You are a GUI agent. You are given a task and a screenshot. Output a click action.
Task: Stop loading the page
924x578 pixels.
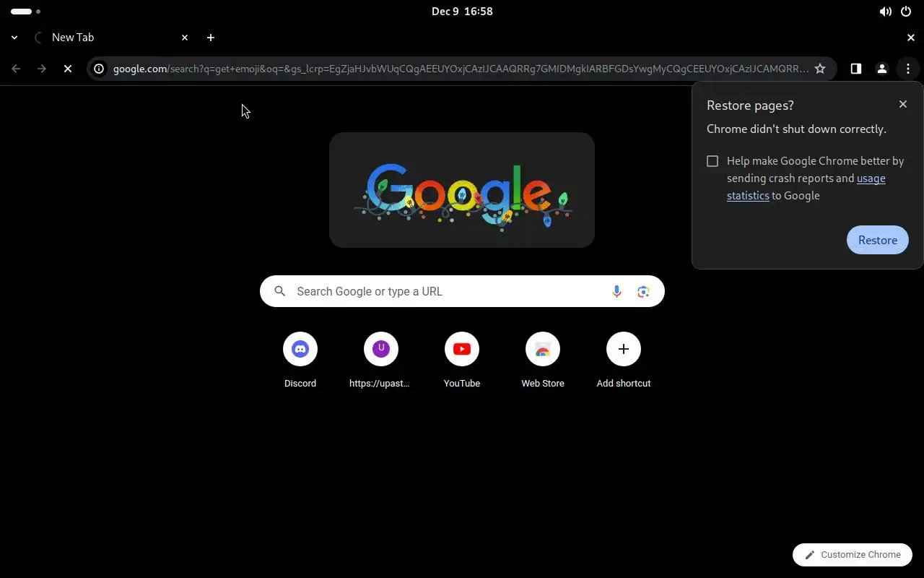point(68,69)
